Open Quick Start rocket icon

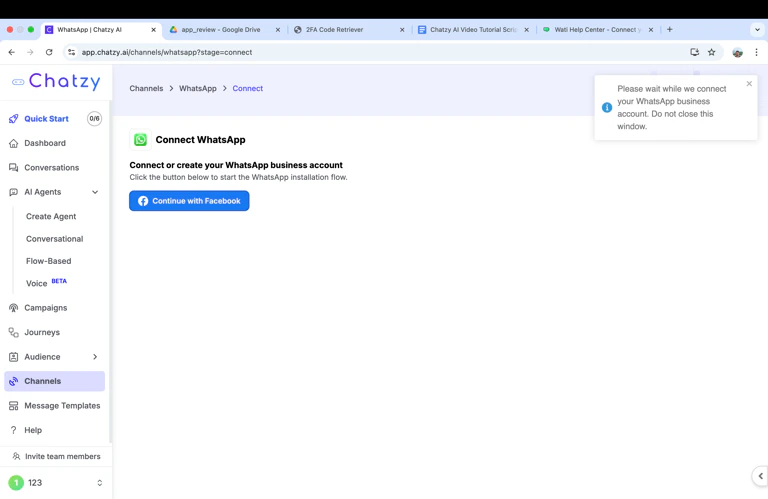[14, 119]
